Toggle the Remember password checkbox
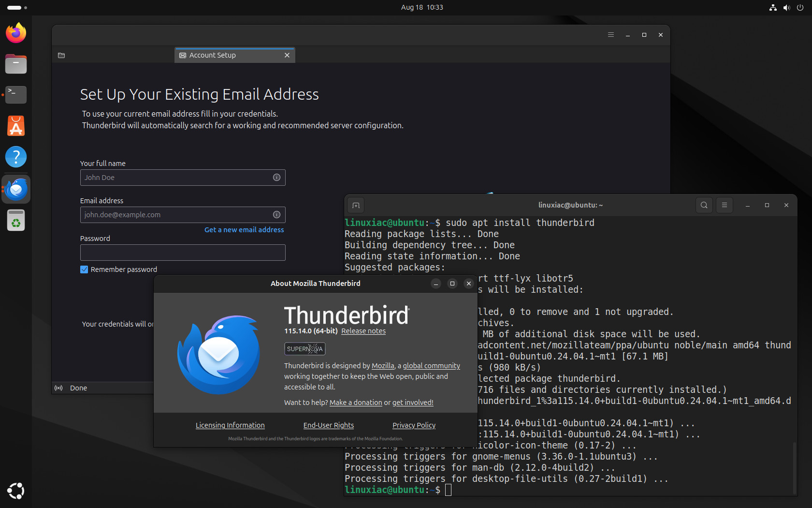This screenshot has width=812, height=508. pyautogui.click(x=84, y=269)
